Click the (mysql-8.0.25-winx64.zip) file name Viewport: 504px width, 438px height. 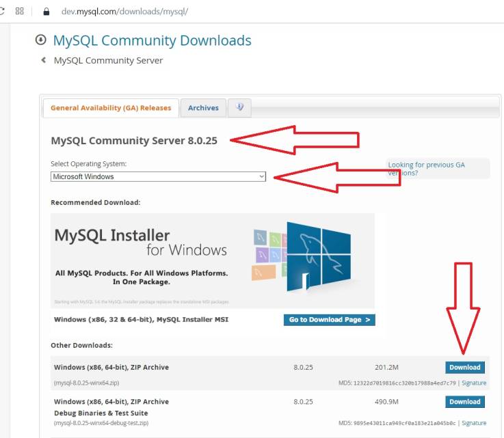86,383
